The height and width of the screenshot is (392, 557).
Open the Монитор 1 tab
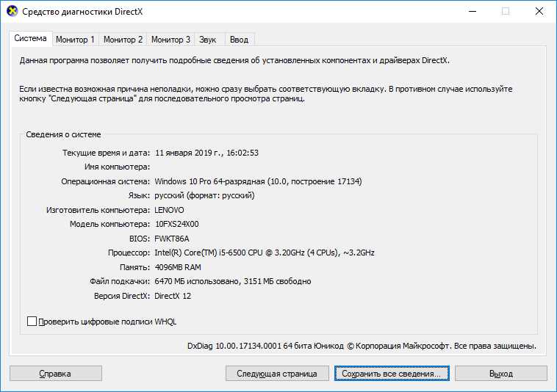[x=75, y=40]
